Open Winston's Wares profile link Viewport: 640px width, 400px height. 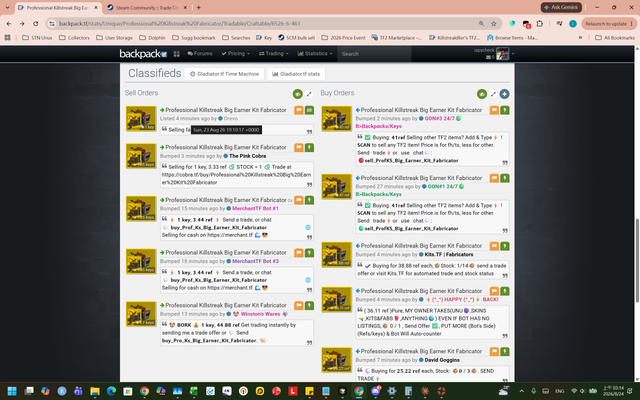tap(260, 314)
